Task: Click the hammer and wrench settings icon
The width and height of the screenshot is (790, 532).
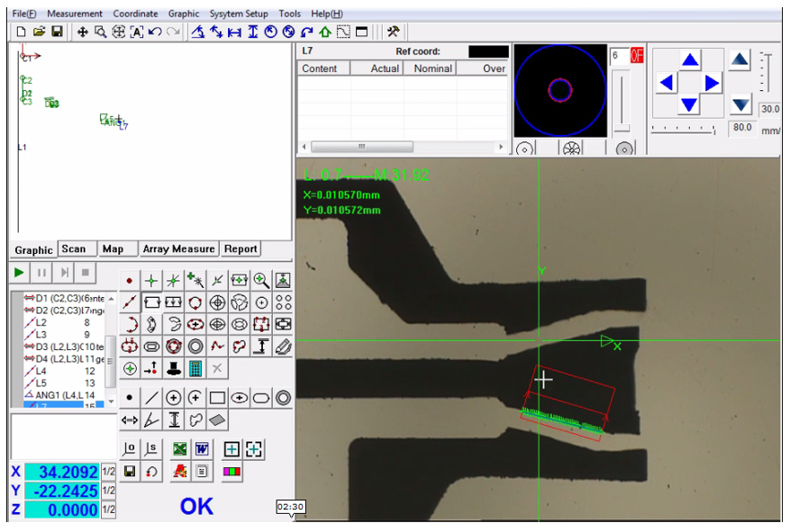Action: pos(393,32)
